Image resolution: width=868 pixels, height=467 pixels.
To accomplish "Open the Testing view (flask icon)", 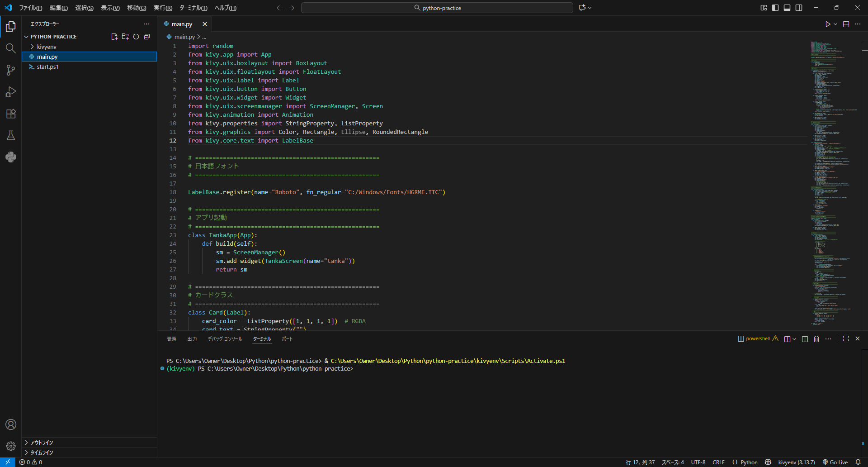I will pyautogui.click(x=11, y=135).
